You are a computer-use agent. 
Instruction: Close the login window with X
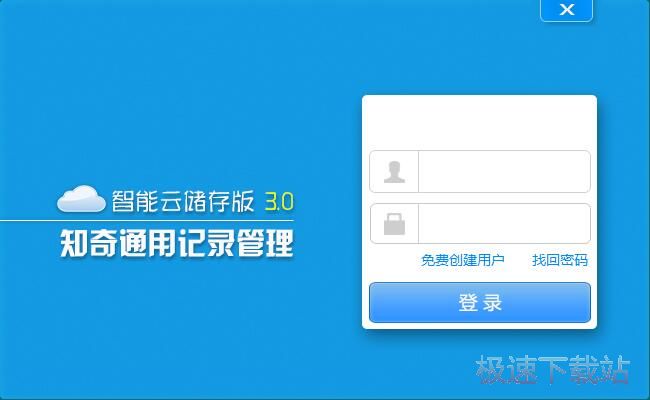567,10
